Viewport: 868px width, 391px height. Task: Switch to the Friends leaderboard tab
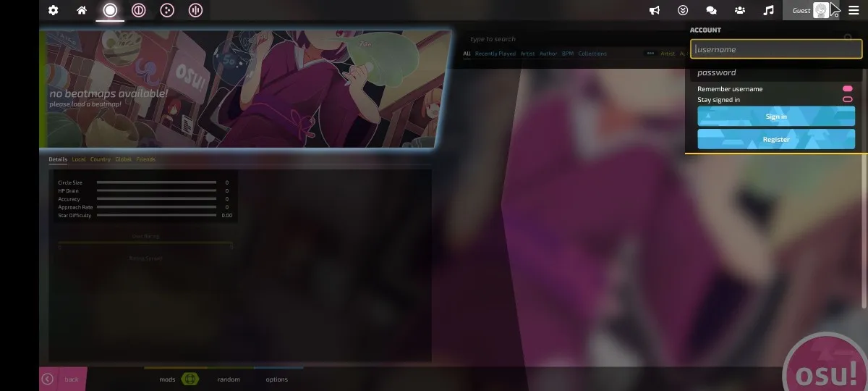click(x=145, y=159)
